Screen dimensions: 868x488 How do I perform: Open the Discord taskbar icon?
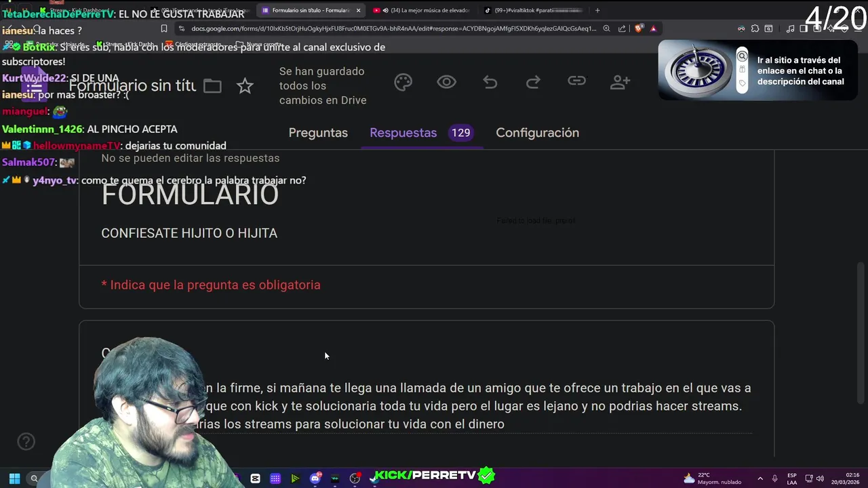315,478
